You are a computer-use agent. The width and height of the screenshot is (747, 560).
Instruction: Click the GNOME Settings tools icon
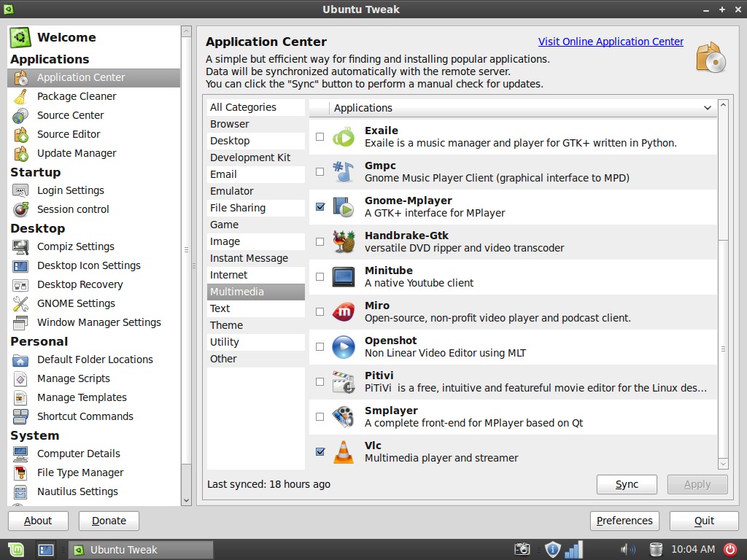coord(20,304)
